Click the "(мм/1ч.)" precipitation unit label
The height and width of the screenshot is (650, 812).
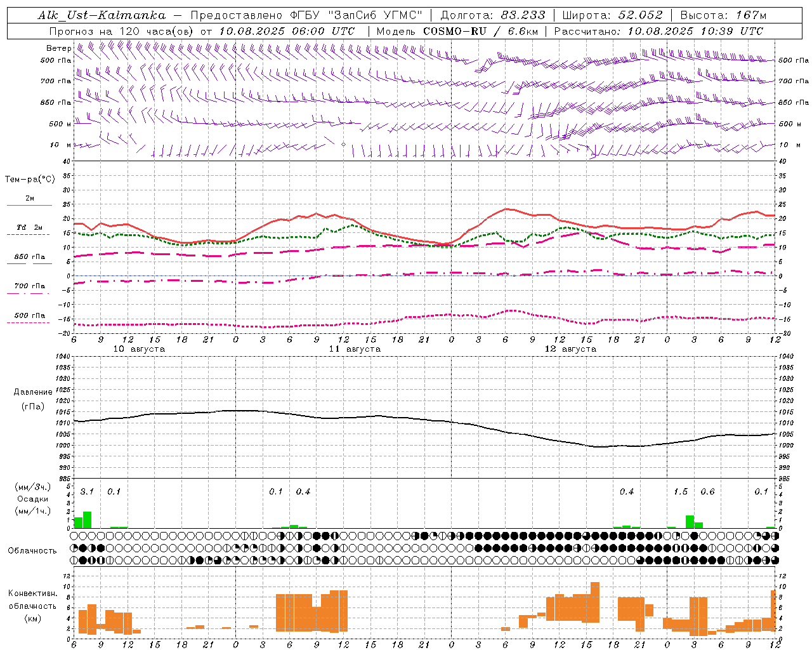(x=33, y=511)
